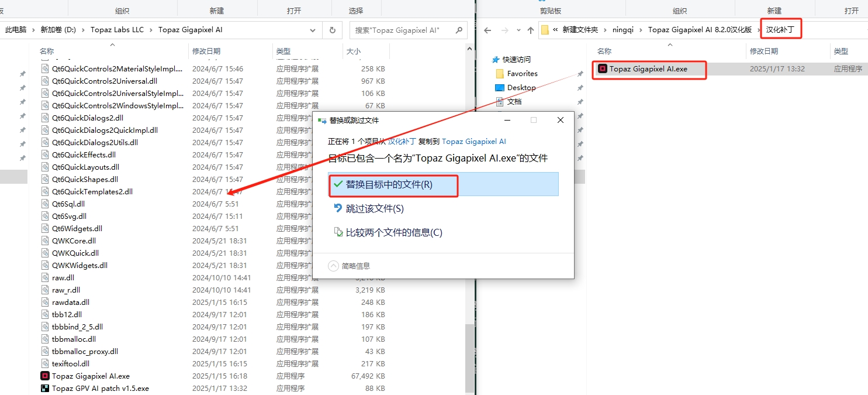Select QWKQuick.dll file
868x395 pixels.
click(x=75, y=253)
